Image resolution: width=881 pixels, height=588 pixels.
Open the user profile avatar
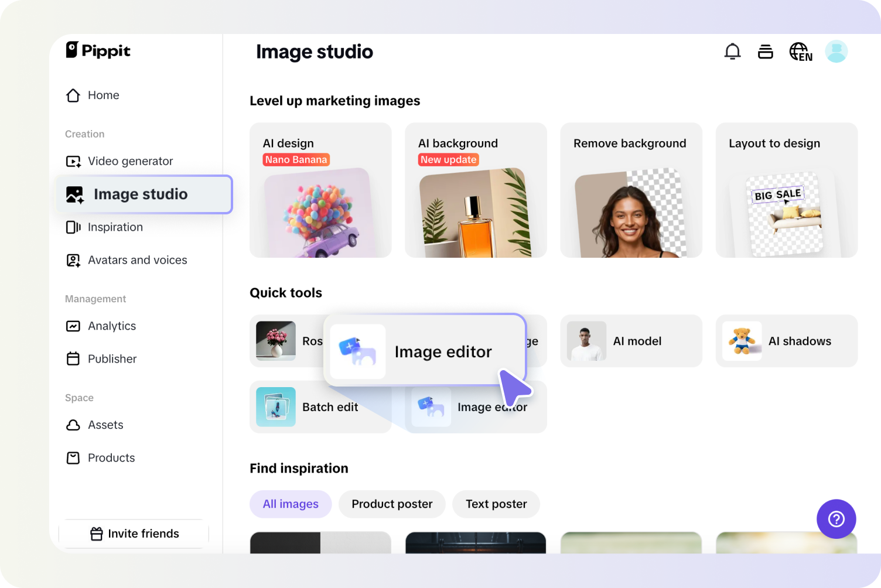pos(836,52)
